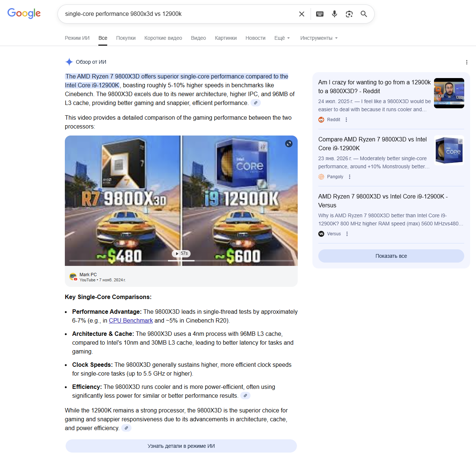Image resolution: width=476 pixels, height=457 pixels.
Task: Open the Короткие видео tab
Action: click(x=163, y=38)
